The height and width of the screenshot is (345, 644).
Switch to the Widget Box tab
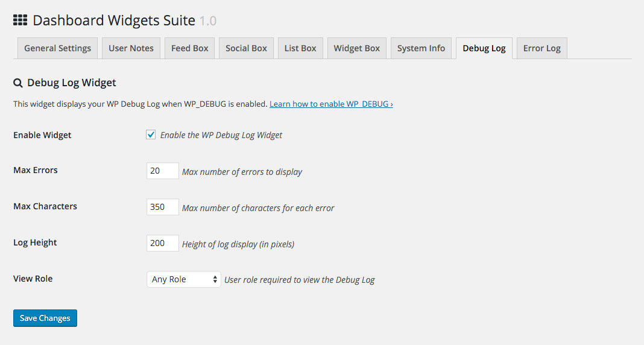coord(357,48)
